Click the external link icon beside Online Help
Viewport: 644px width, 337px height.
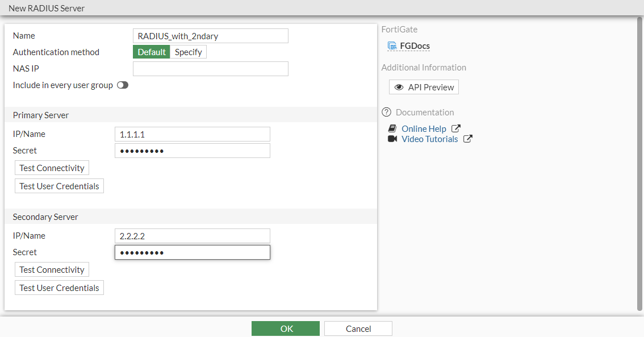[x=455, y=128]
